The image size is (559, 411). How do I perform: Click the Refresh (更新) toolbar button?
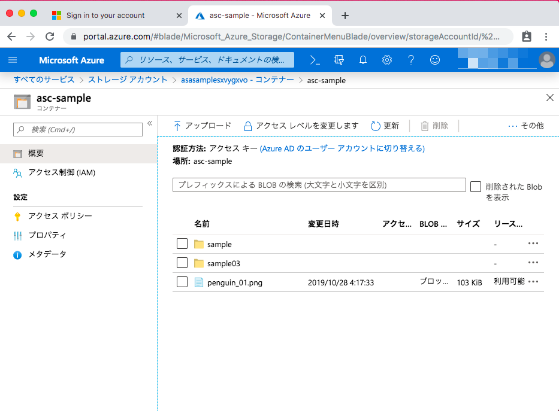point(385,125)
